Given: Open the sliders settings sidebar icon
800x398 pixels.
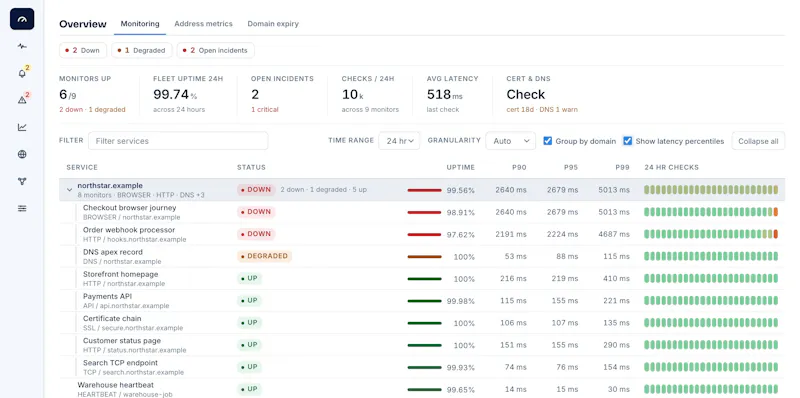Looking at the screenshot, I should [22, 208].
